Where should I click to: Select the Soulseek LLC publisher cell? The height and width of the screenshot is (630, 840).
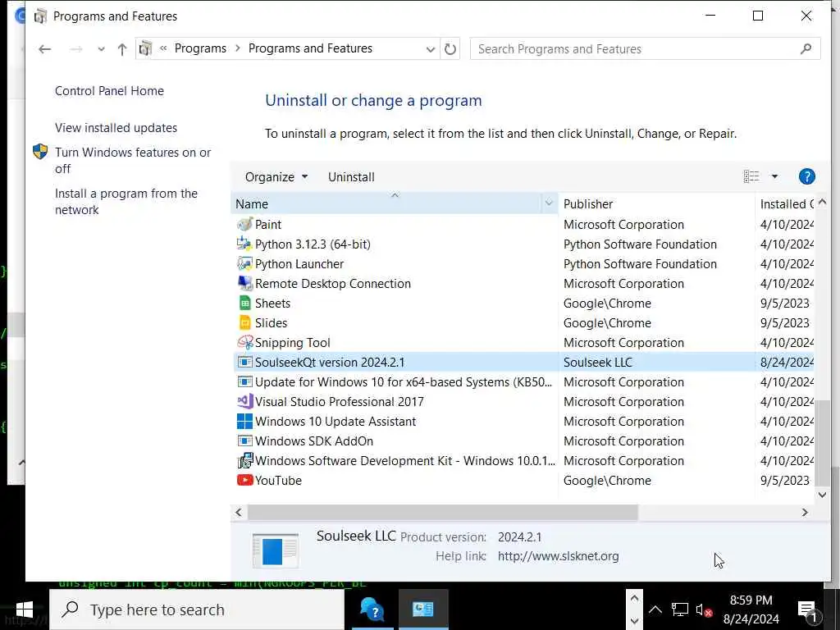point(598,362)
